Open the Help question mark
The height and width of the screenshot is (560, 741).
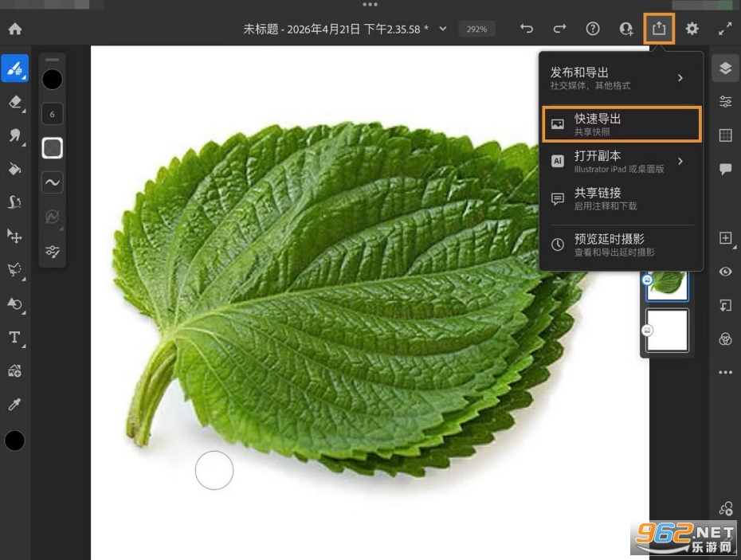pos(593,29)
